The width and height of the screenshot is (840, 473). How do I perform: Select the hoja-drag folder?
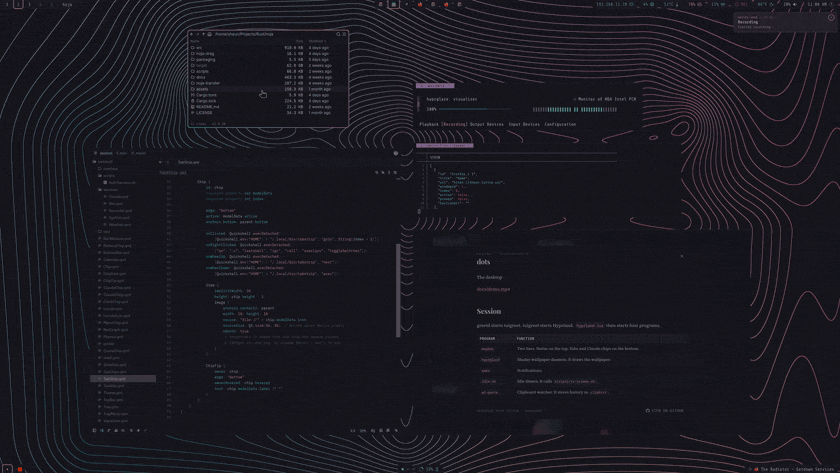268,54
